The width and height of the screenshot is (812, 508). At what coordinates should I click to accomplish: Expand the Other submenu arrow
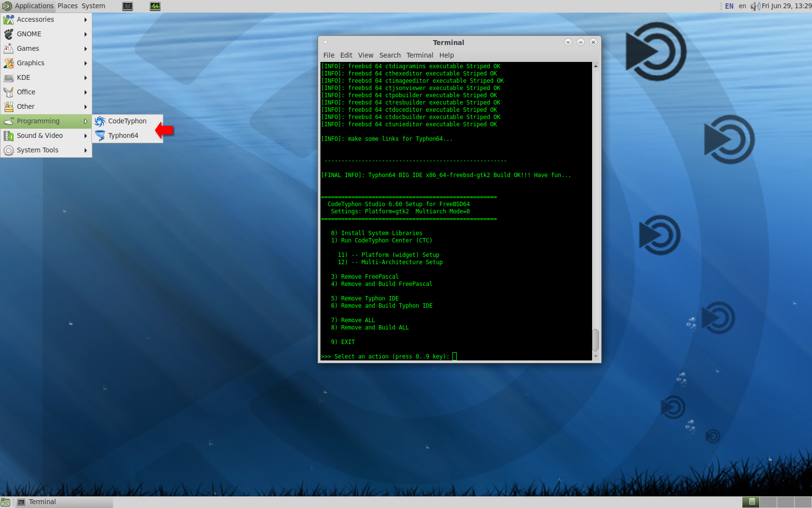[86, 106]
